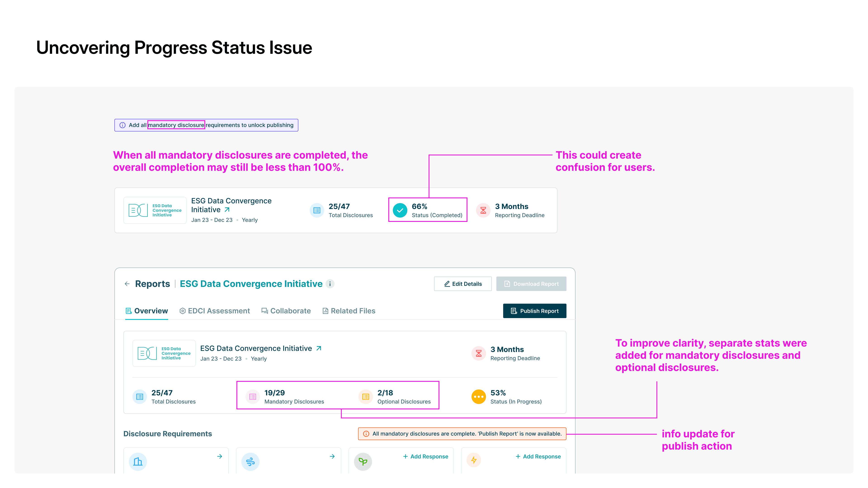Click the info icon next to report title

click(330, 284)
